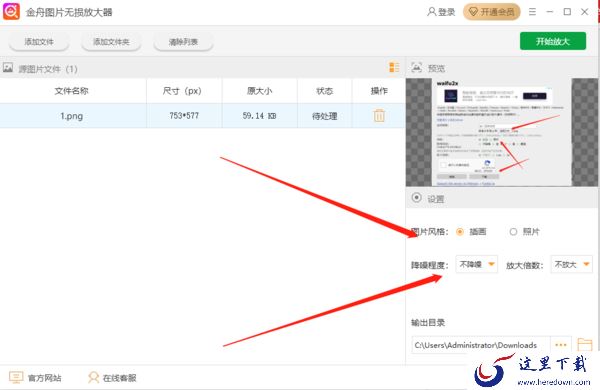Close the application window
The width and height of the screenshot is (600, 390).
584,12
